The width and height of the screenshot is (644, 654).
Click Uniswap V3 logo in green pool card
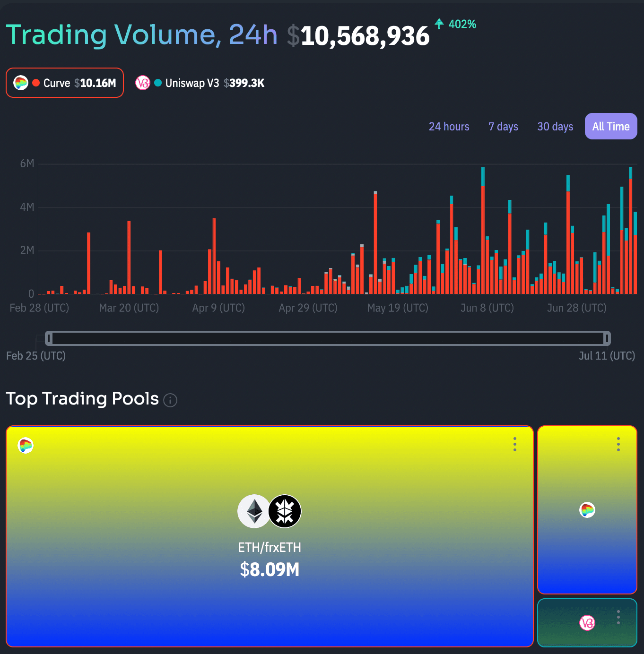(587, 623)
